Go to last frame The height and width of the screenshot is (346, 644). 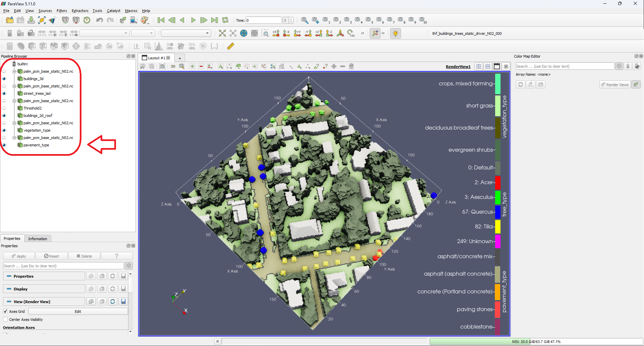(x=215, y=20)
